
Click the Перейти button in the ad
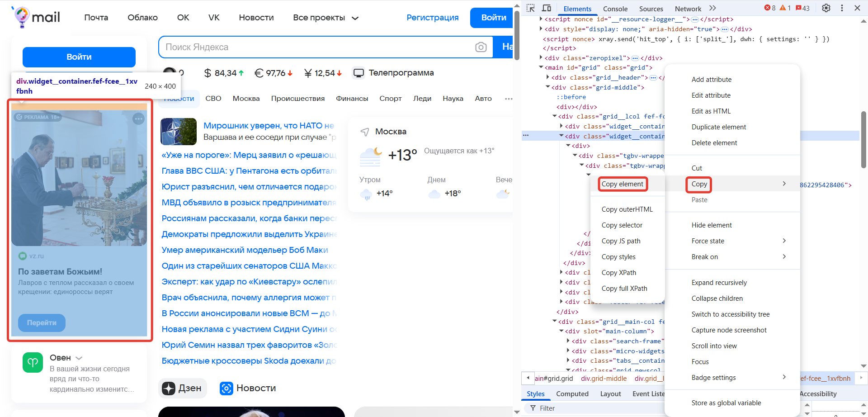[42, 322]
